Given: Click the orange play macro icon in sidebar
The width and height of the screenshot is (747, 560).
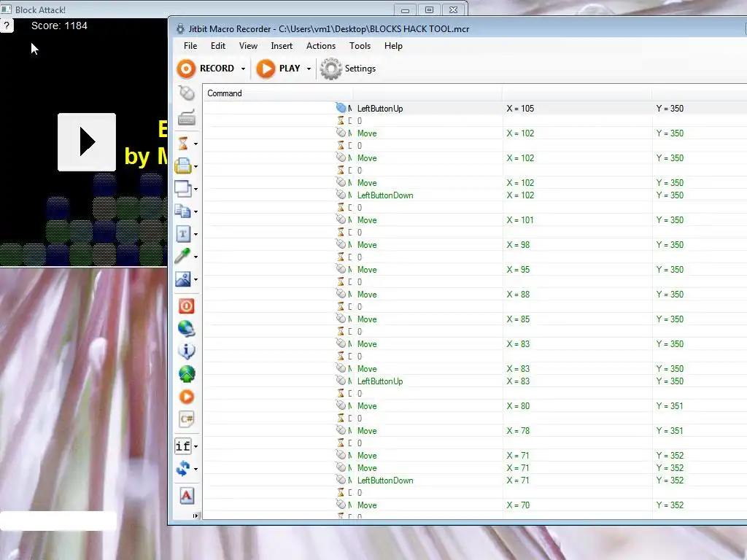Looking at the screenshot, I should pyautogui.click(x=186, y=397).
